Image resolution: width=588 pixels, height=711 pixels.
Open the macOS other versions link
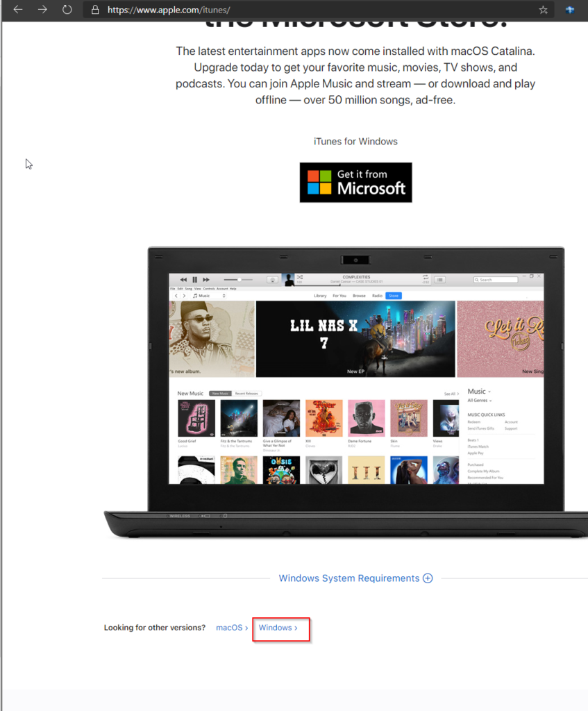coord(232,628)
